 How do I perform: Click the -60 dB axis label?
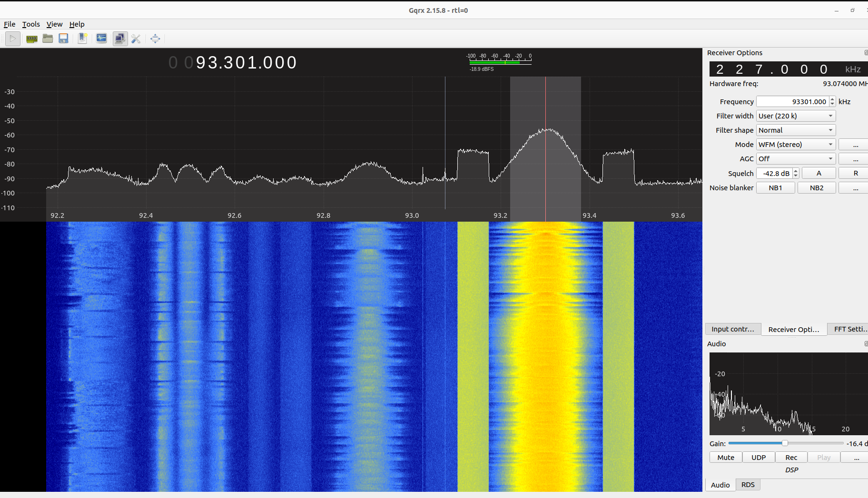click(x=10, y=135)
